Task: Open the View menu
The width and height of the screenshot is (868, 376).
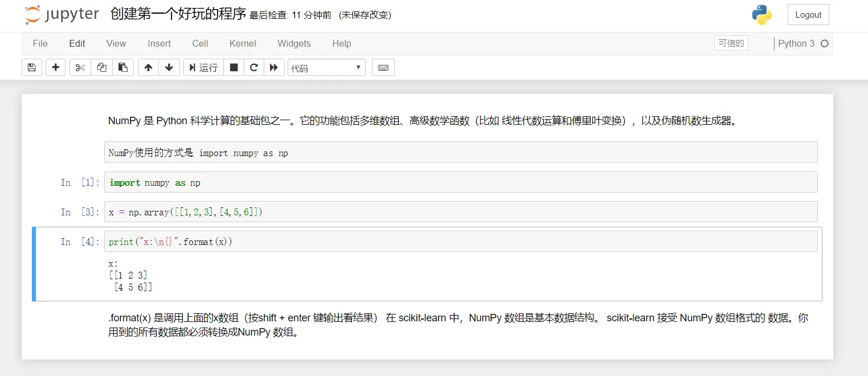Action: (116, 43)
